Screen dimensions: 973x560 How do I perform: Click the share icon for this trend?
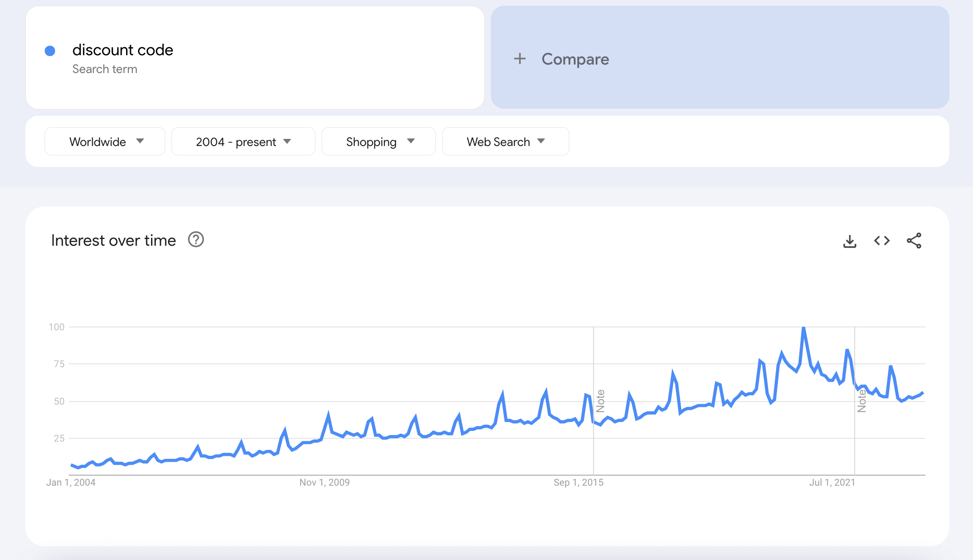(x=915, y=240)
